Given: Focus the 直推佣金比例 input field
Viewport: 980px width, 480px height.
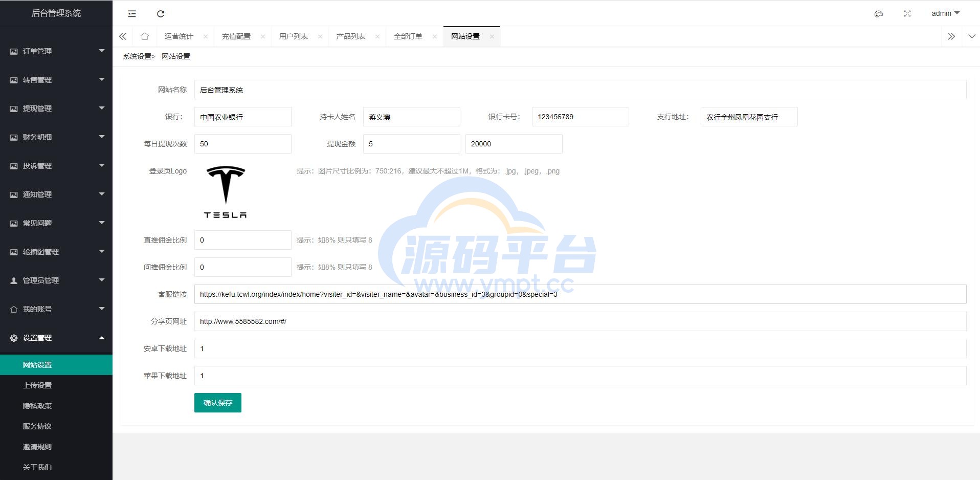Looking at the screenshot, I should pyautogui.click(x=243, y=240).
